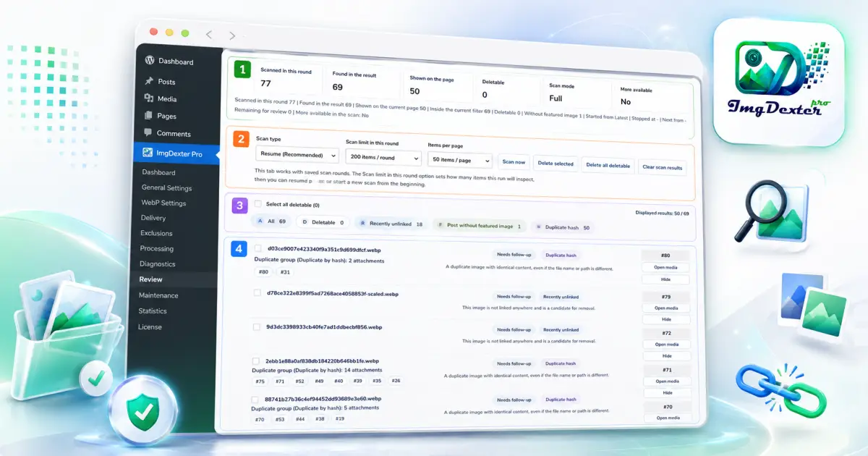Image resolution: width=868 pixels, height=456 pixels.
Task: Open the Posts menu item
Action: tap(166, 82)
